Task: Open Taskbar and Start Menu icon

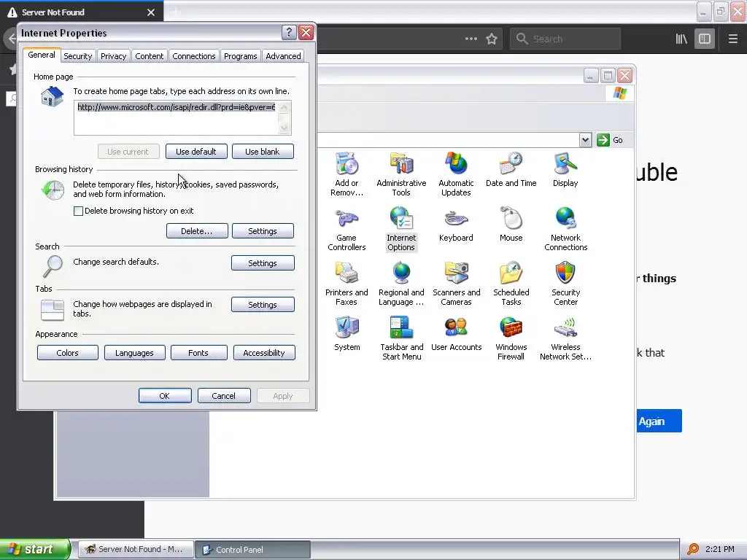Action: point(401,338)
